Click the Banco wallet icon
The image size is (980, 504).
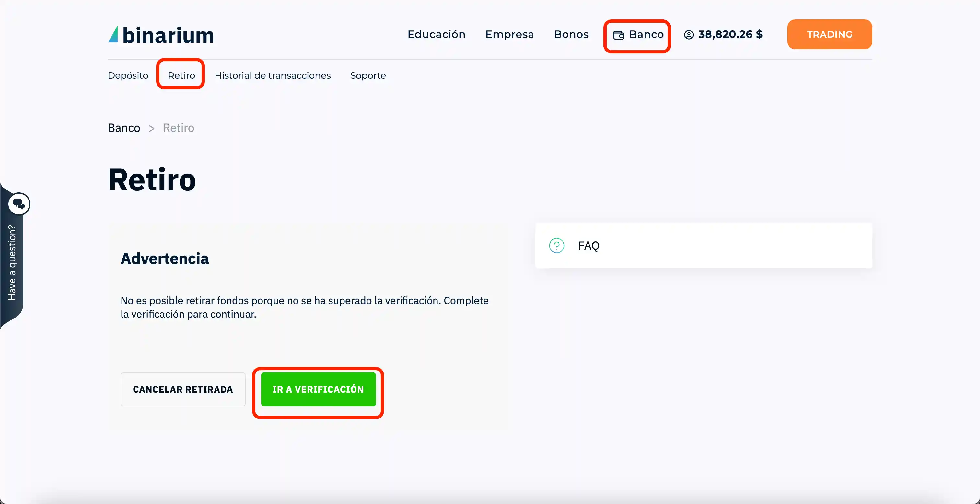[619, 35]
